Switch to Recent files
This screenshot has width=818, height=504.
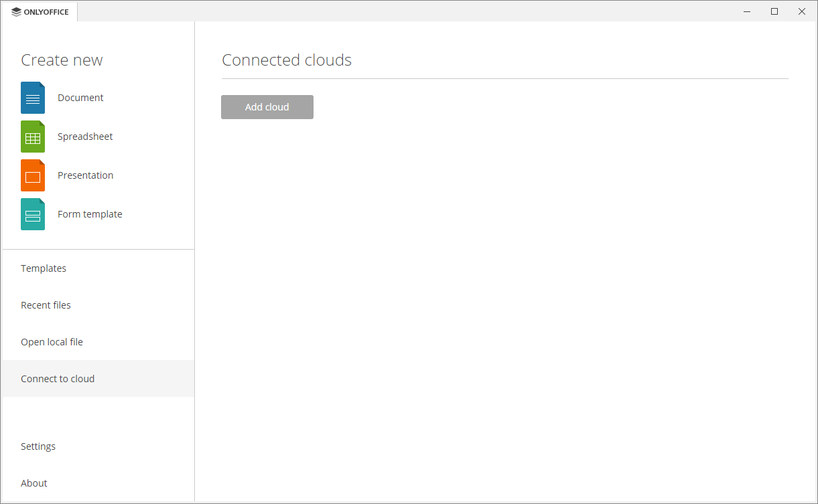(x=46, y=305)
